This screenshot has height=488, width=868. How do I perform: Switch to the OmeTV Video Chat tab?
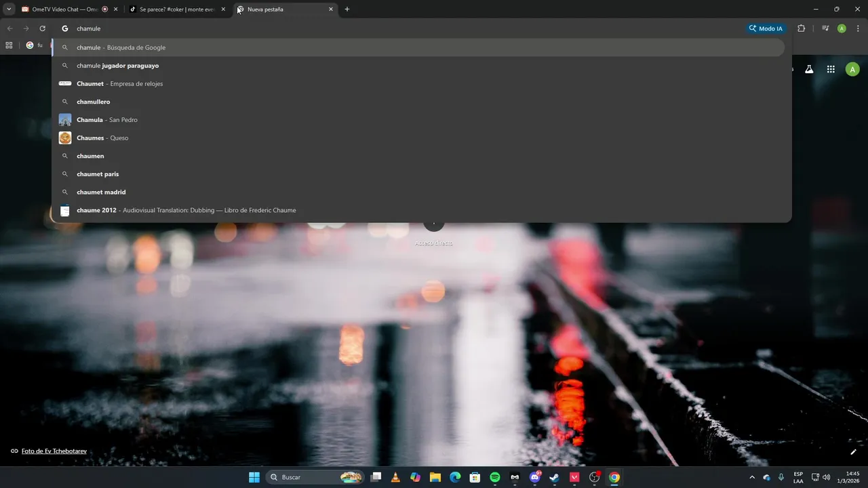click(x=64, y=9)
